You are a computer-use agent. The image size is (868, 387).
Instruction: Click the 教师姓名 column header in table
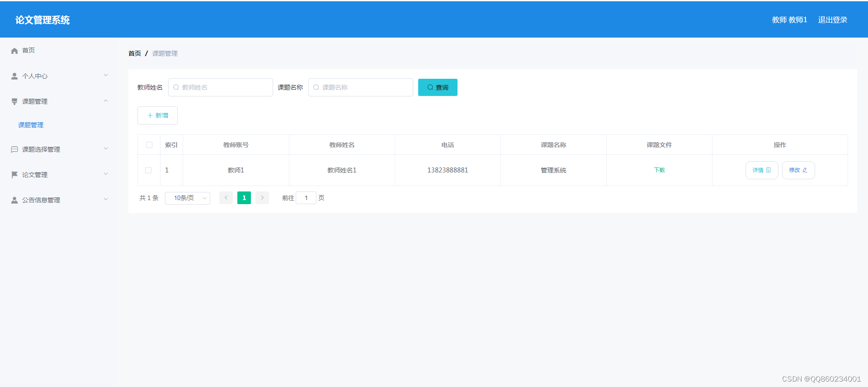coord(342,145)
